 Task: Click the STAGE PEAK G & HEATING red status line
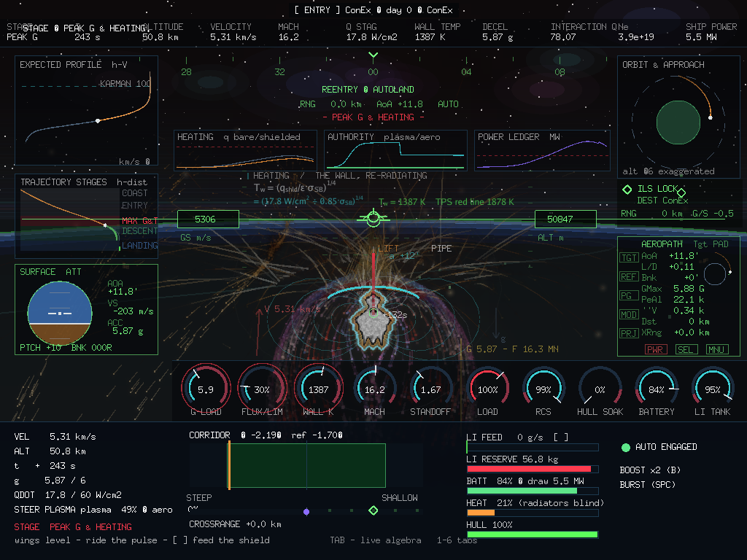tap(73, 527)
